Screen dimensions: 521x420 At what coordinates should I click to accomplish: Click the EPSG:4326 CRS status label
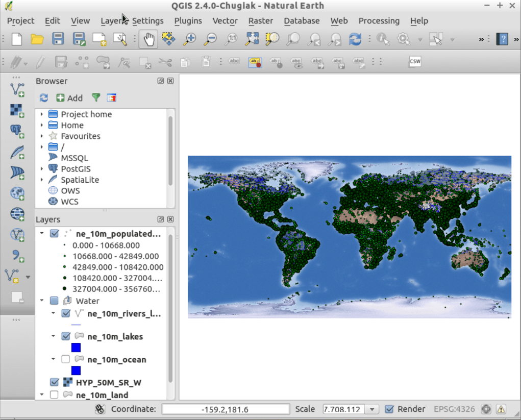(454, 409)
